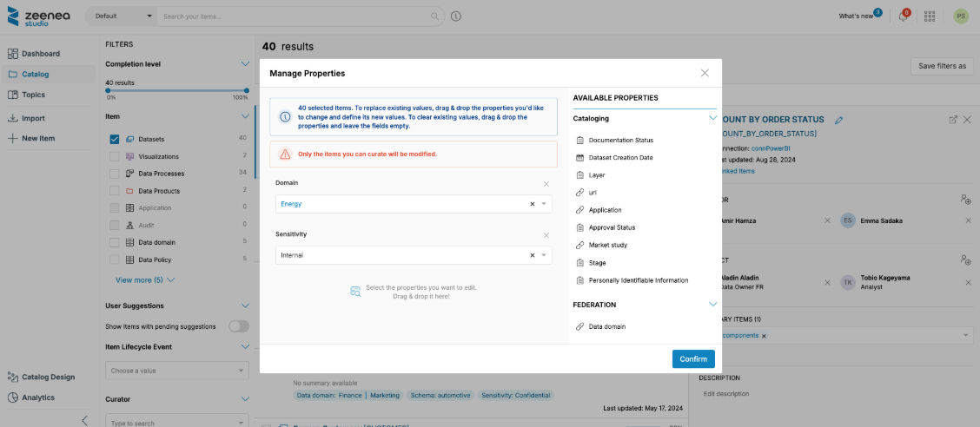Open the notifications bell icon
The width and height of the screenshot is (980, 427).
[x=904, y=16]
